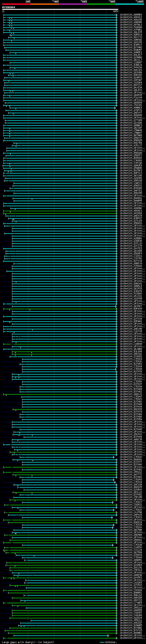Select hit label UniRef100_Q7T0R9
146x644 pixels.
131,120
